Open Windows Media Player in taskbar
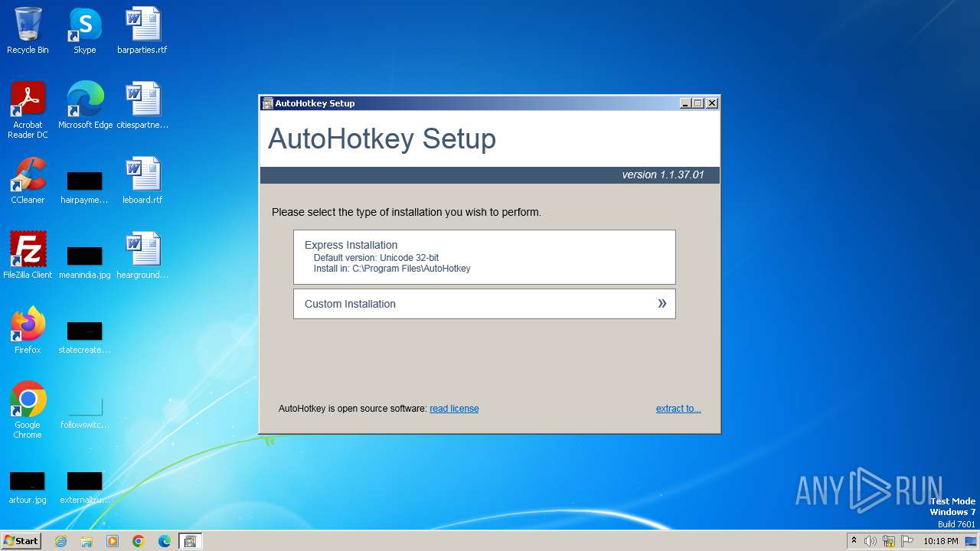The image size is (980, 551). coord(113,541)
